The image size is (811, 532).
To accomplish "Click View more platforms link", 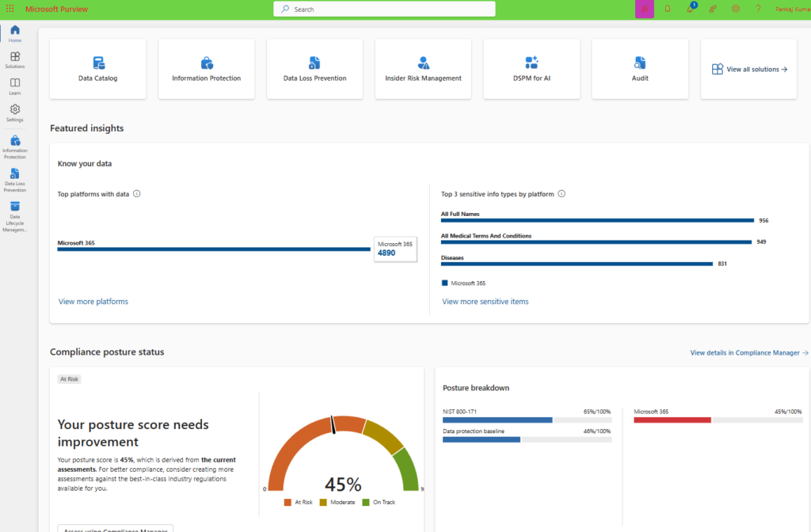I will (93, 302).
